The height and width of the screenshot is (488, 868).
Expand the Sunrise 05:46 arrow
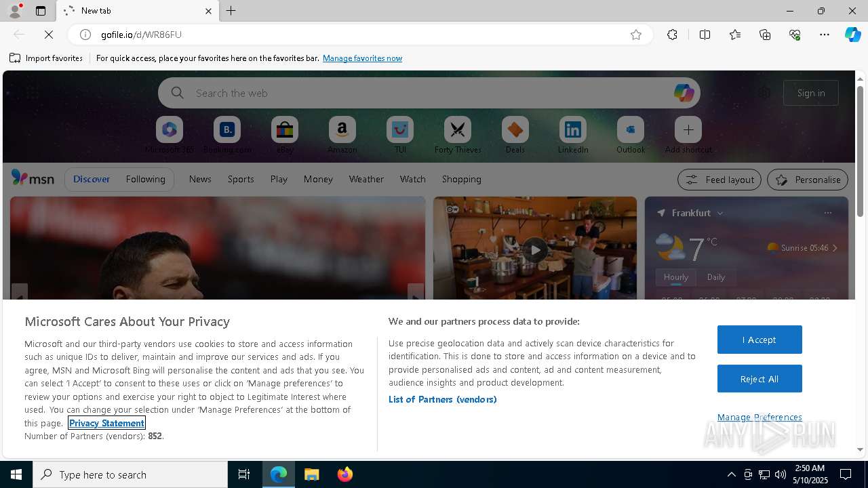[835, 248]
